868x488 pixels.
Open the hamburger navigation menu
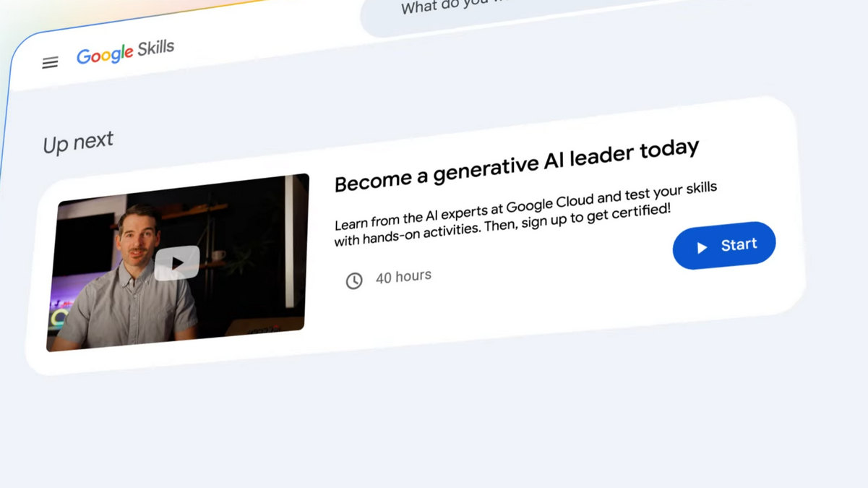point(50,63)
